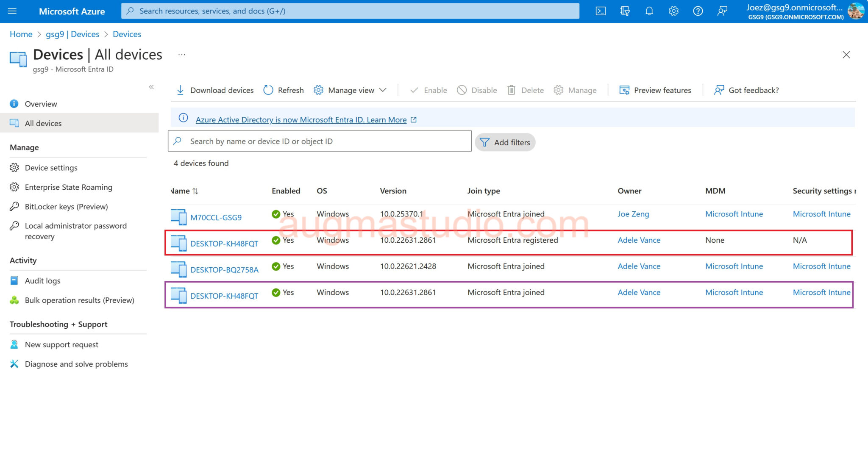868x457 pixels.
Task: Select Enterprise State Roaming from the sidebar
Action: (x=68, y=187)
